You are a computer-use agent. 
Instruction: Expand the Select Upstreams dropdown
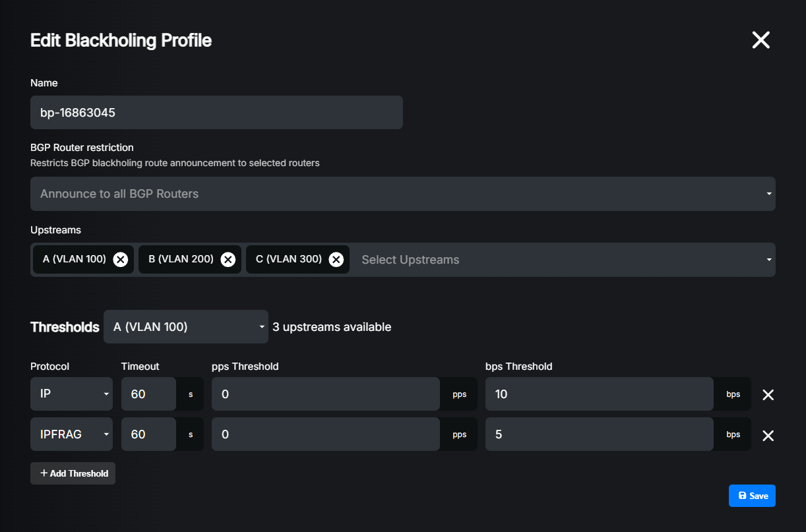pos(561,260)
